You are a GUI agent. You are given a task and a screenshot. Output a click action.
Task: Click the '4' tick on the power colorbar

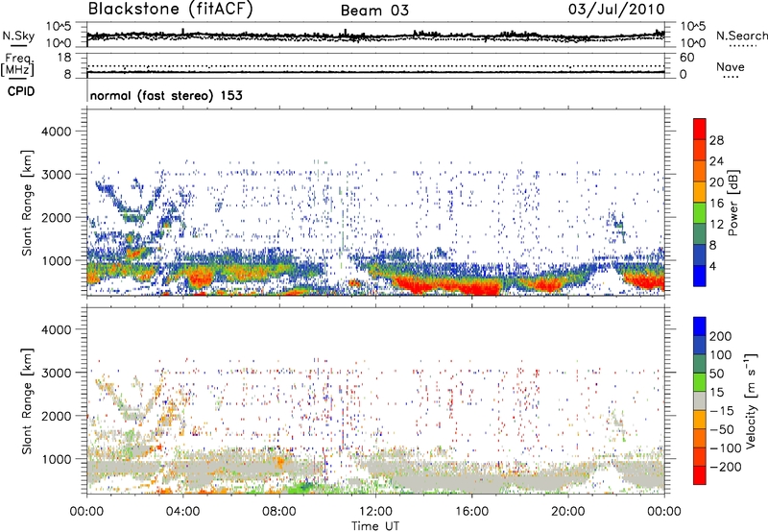pos(713,266)
